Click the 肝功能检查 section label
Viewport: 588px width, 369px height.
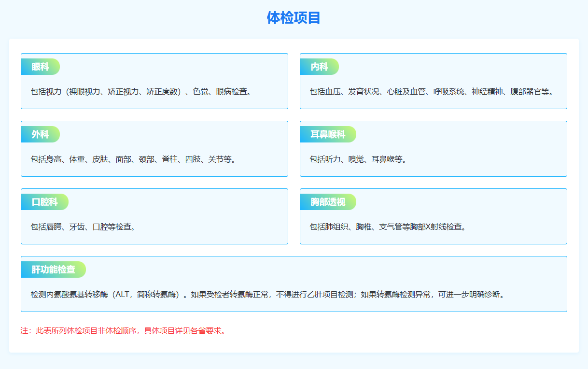(x=53, y=270)
